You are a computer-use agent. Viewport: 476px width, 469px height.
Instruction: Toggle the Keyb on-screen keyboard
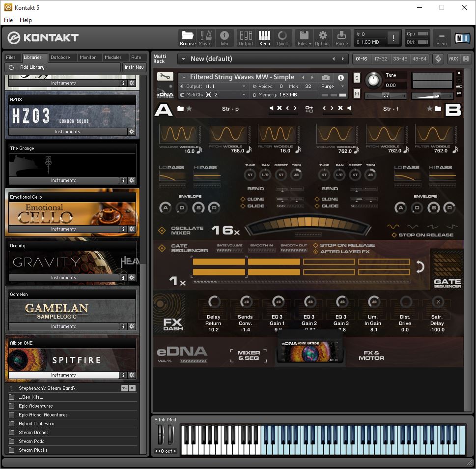[x=264, y=38]
